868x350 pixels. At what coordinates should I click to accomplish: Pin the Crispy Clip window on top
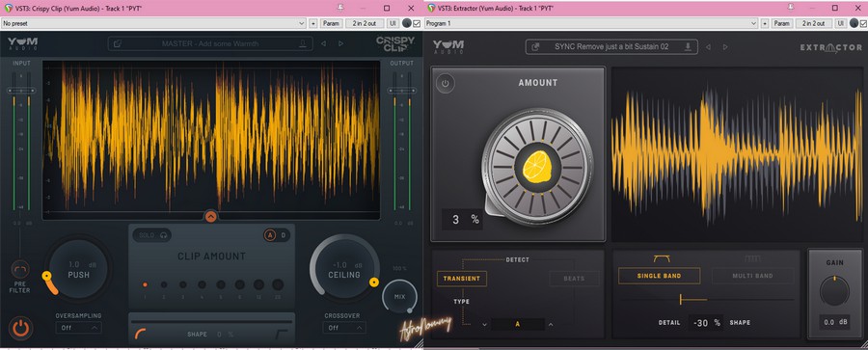click(341, 8)
